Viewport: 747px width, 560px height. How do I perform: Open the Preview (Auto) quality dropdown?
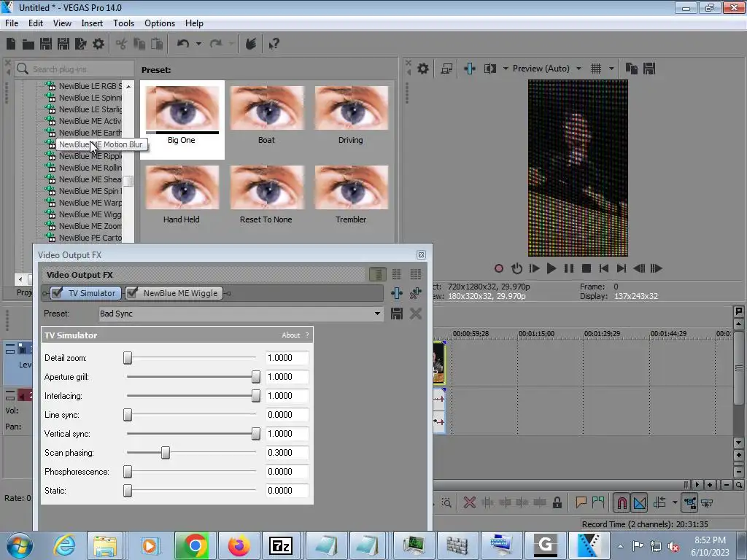click(578, 69)
